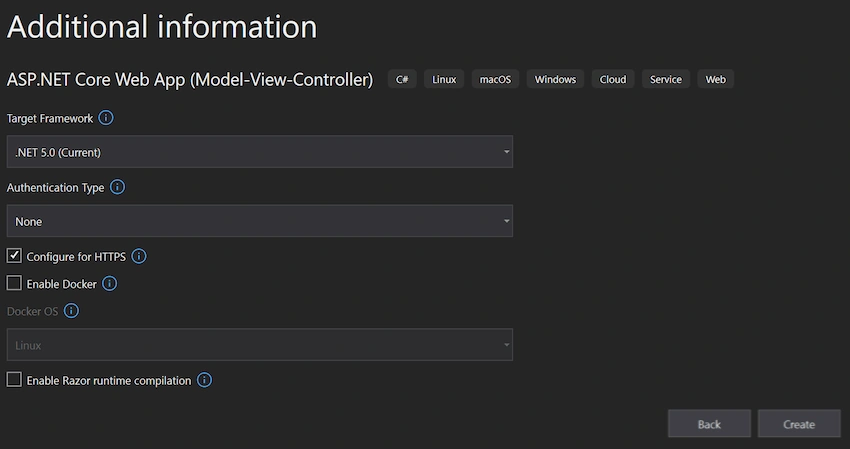The height and width of the screenshot is (449, 850).
Task: Check the Enable Docker checkbox
Action: point(14,283)
